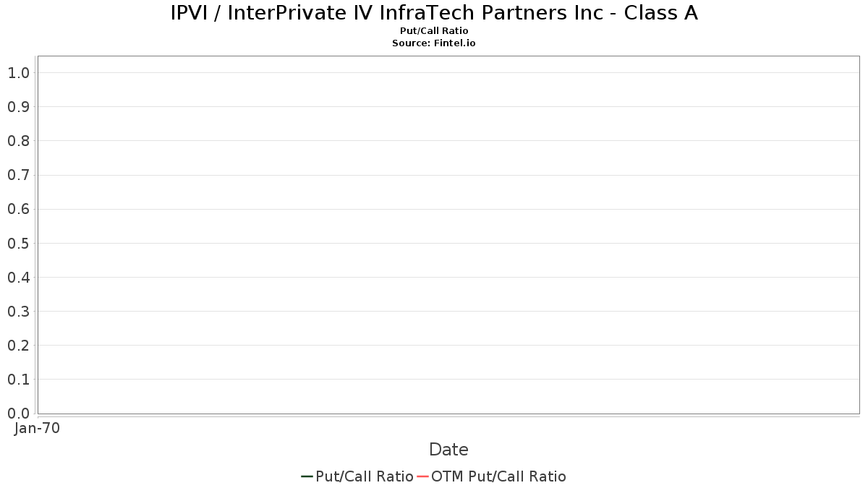This screenshot has height=488, width=868.
Task: Click the dark green Put/Call Ratio legend line
Action: pyautogui.click(x=307, y=476)
